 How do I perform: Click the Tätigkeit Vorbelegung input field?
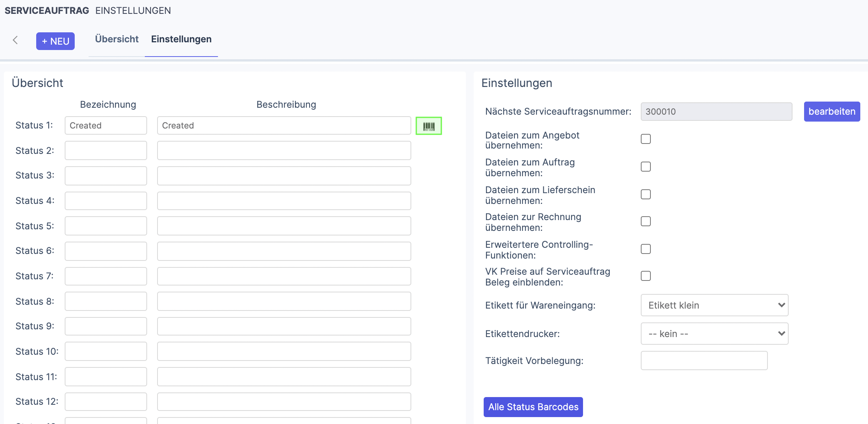tap(704, 361)
